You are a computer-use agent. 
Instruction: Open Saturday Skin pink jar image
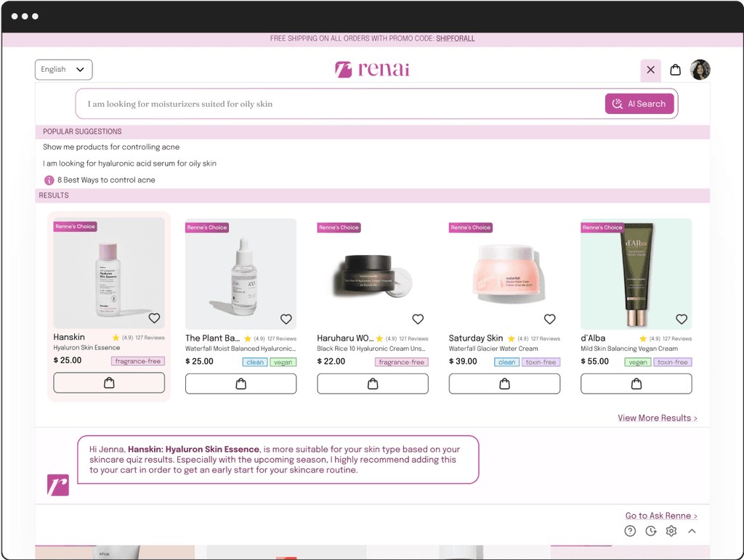pyautogui.click(x=505, y=274)
